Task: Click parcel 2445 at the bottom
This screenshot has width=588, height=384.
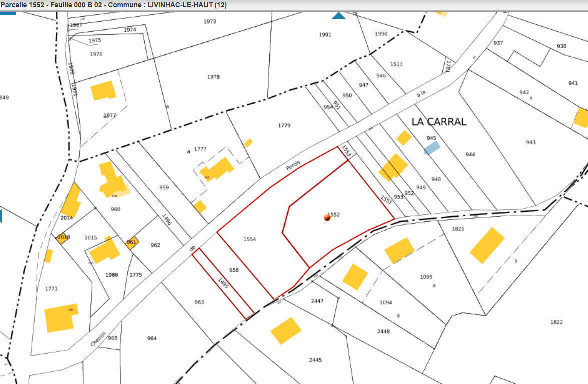Action: coord(315,360)
